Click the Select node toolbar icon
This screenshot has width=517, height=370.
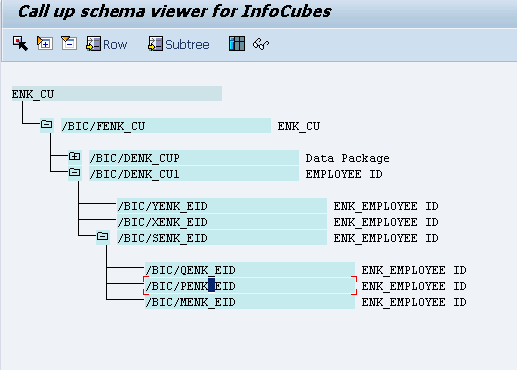pyautogui.click(x=20, y=44)
